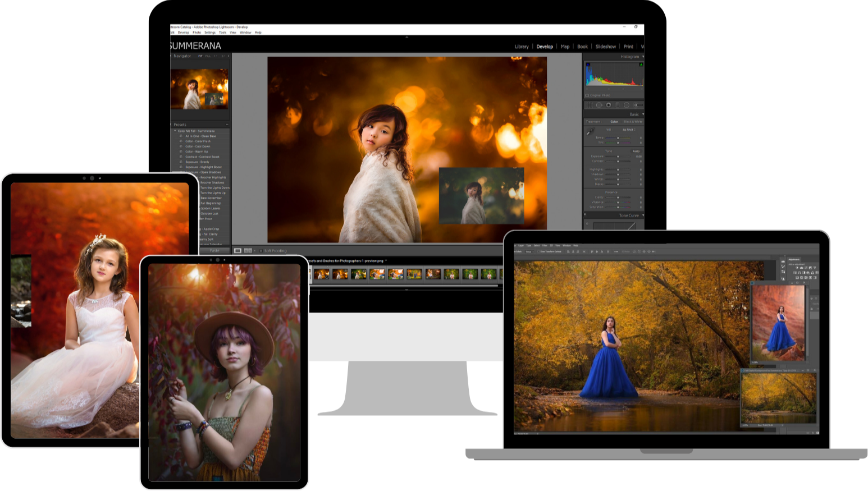Screen dimensions: 868x491
Task: Open Photoshop's Filter menu
Action: tap(545, 246)
